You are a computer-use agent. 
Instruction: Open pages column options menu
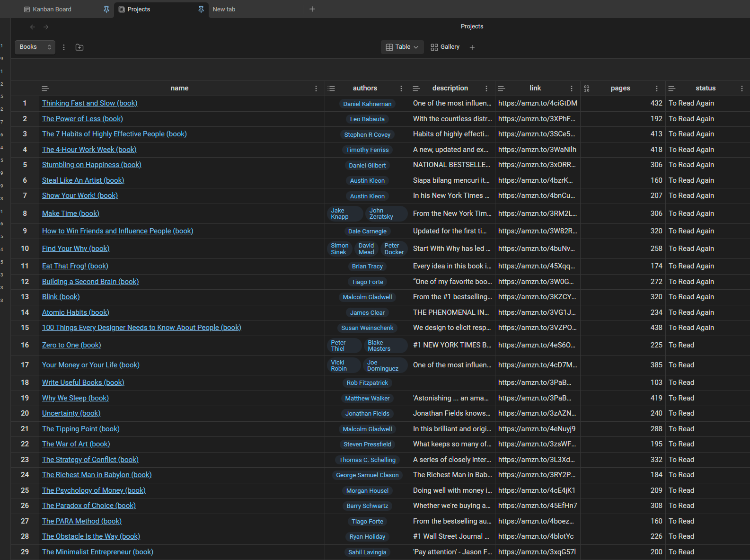(x=657, y=89)
